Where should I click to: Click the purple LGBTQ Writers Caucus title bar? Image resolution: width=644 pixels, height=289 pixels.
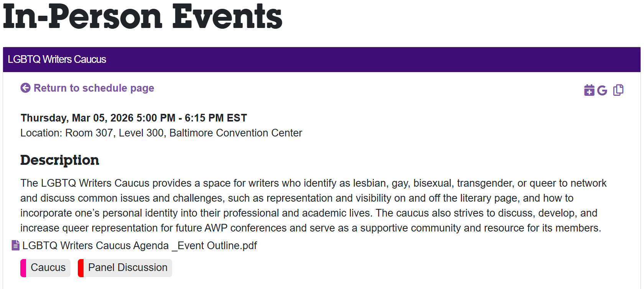(322, 59)
